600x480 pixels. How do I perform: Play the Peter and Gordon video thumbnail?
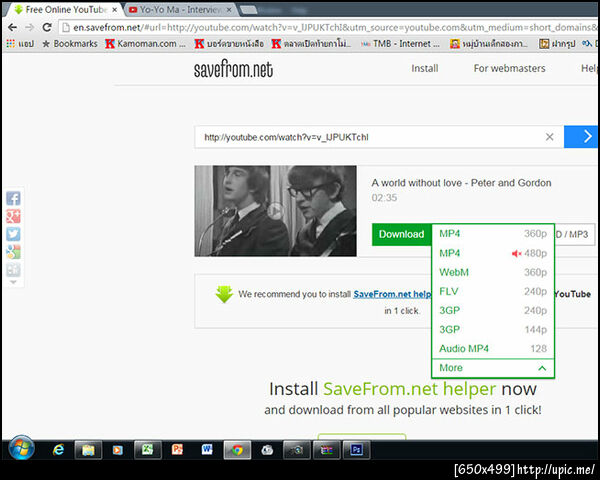tap(275, 211)
